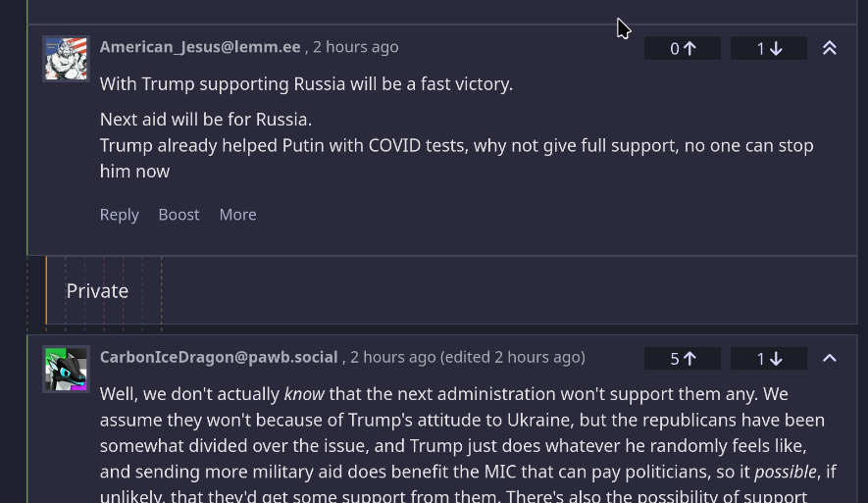The image size is (868, 503).
Task: Click the 'With Trump supporting Russia' comment text
Action: (x=306, y=84)
